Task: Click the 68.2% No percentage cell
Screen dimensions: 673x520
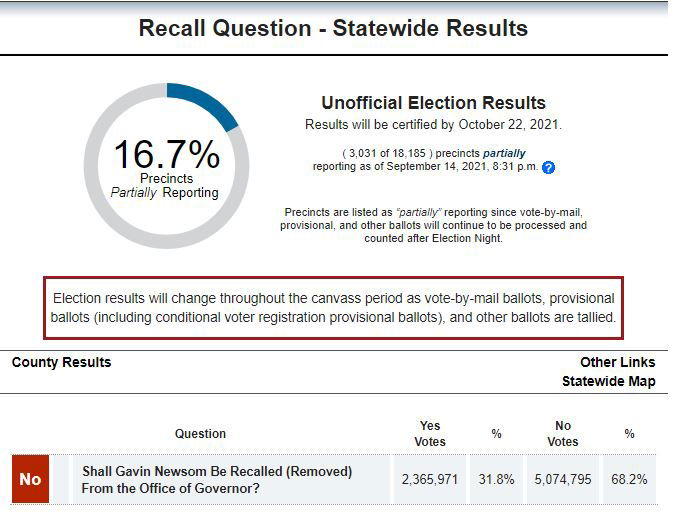Action: (630, 480)
